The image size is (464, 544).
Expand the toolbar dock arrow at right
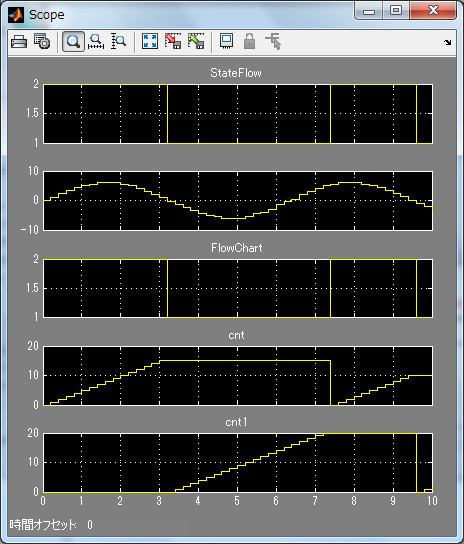(x=448, y=42)
